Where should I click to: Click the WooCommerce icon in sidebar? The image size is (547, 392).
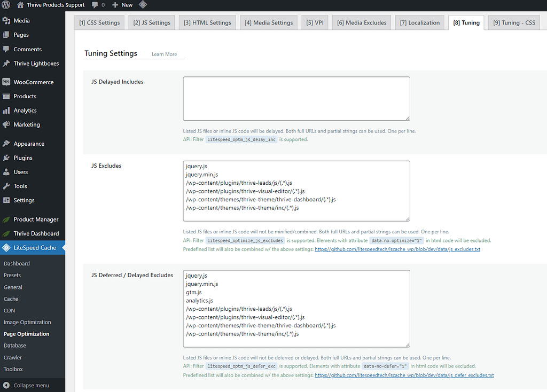click(6, 82)
